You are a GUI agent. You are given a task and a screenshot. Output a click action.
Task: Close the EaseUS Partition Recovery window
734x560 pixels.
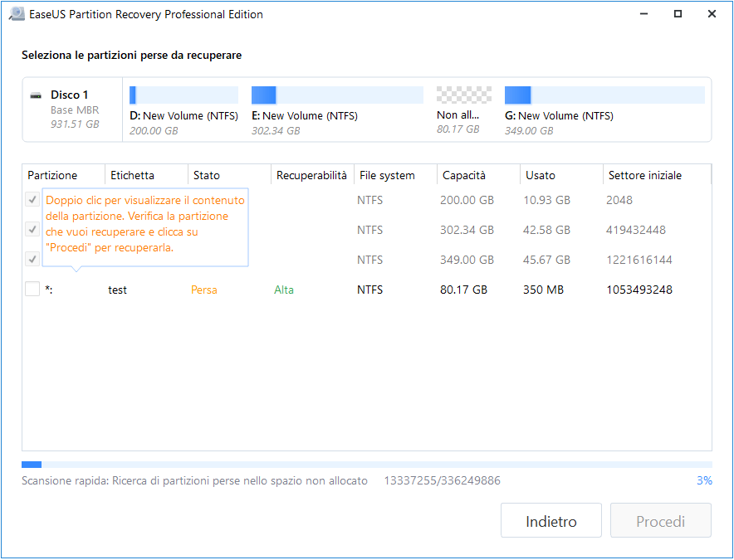pos(712,14)
